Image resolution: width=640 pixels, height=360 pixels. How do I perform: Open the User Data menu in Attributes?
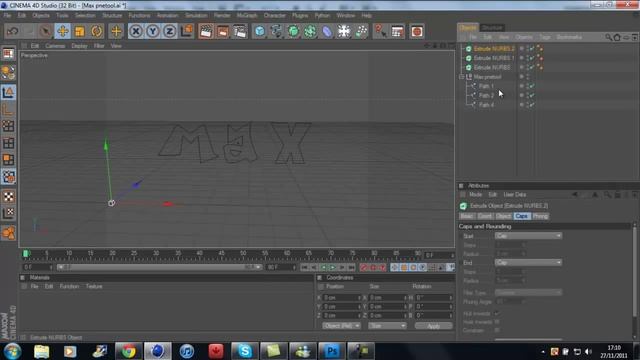click(515, 195)
